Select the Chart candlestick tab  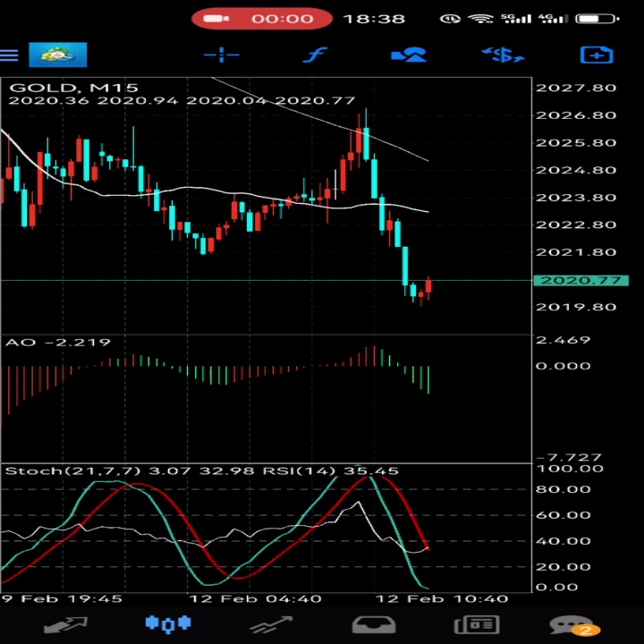click(x=168, y=624)
